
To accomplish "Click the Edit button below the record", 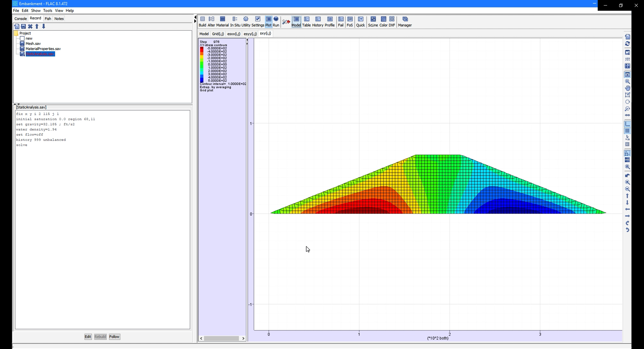I will pyautogui.click(x=88, y=337).
